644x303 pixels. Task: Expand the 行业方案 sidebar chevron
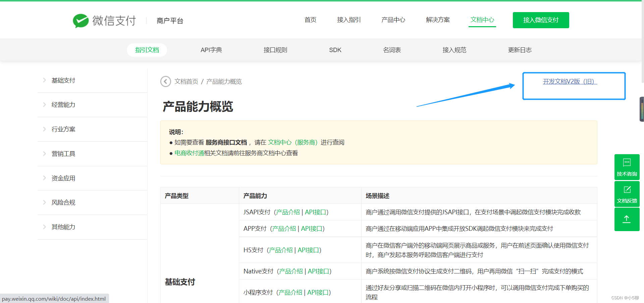pos(44,129)
